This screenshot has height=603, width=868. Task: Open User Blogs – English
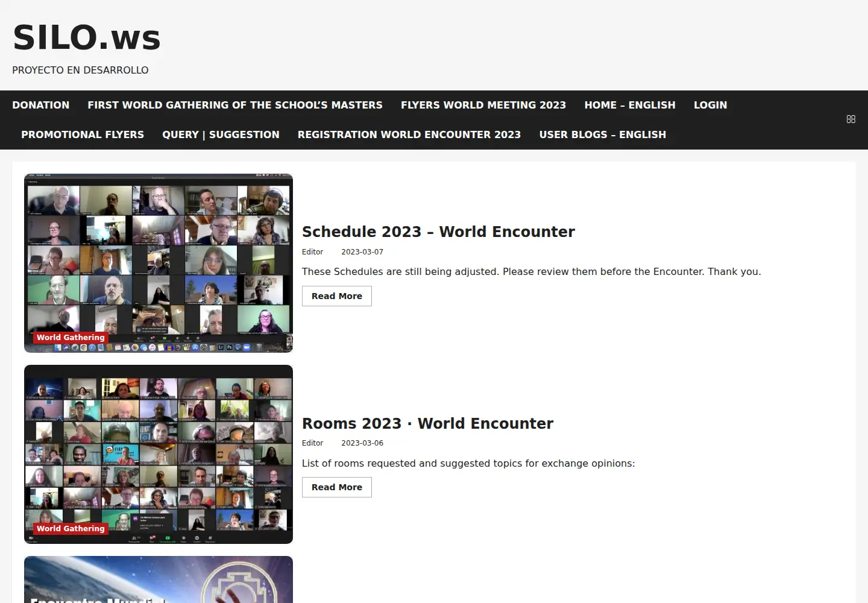[x=603, y=134]
